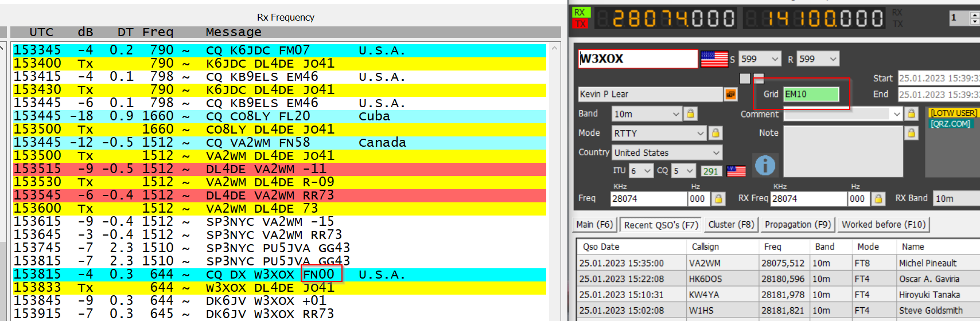The height and width of the screenshot is (321, 980).
Task: Expand the Comment dropdown
Action: point(897,114)
